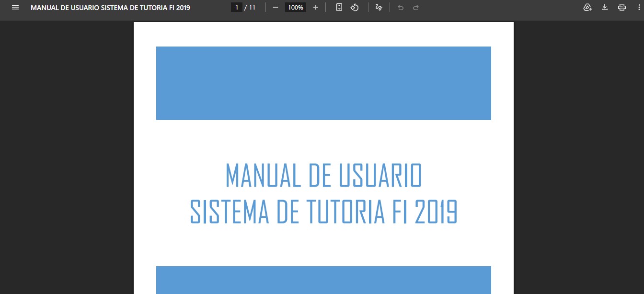Click the page number input field
This screenshot has height=294, width=644.
coord(236,7)
